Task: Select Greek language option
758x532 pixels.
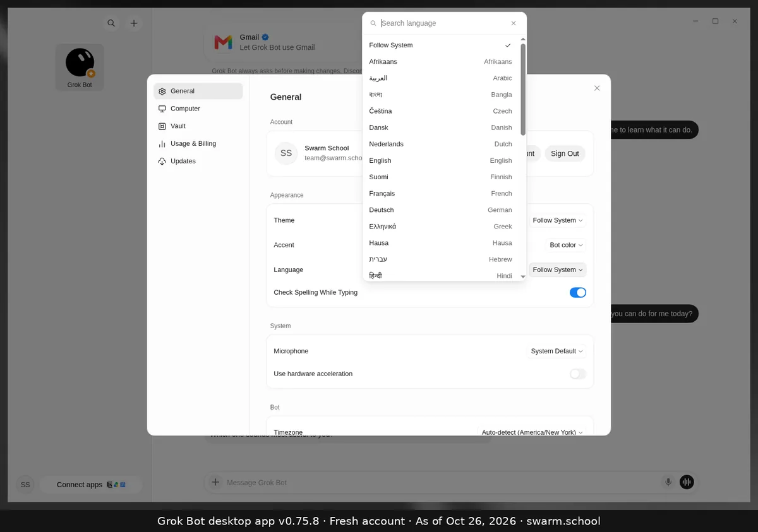Action: click(441, 226)
